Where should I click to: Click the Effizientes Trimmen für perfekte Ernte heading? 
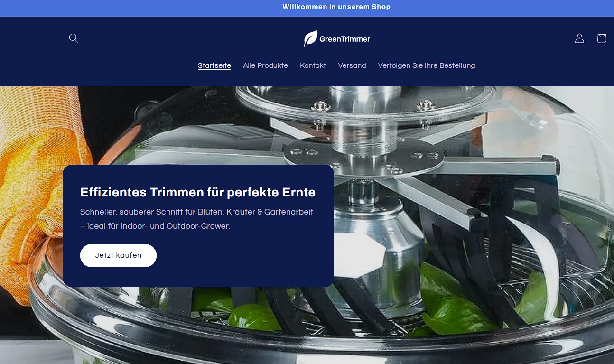198,192
